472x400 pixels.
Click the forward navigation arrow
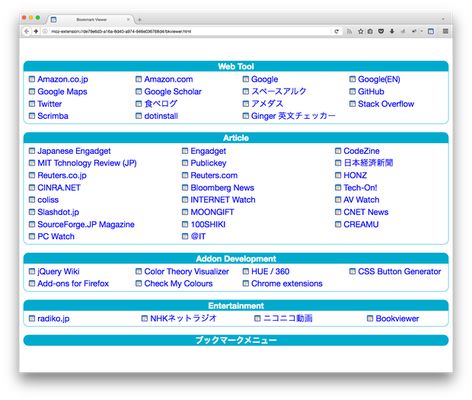tap(36, 31)
